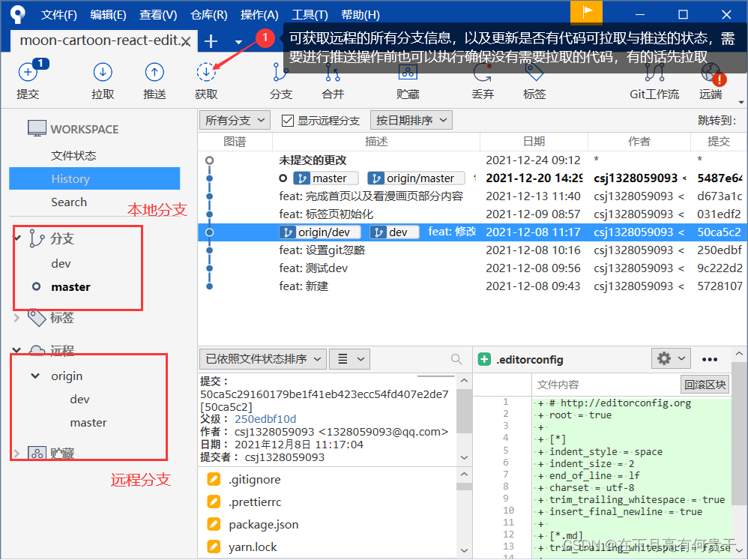This screenshot has width=748, height=560.
Task: Open the 所有分支 dropdown
Action: click(235, 120)
